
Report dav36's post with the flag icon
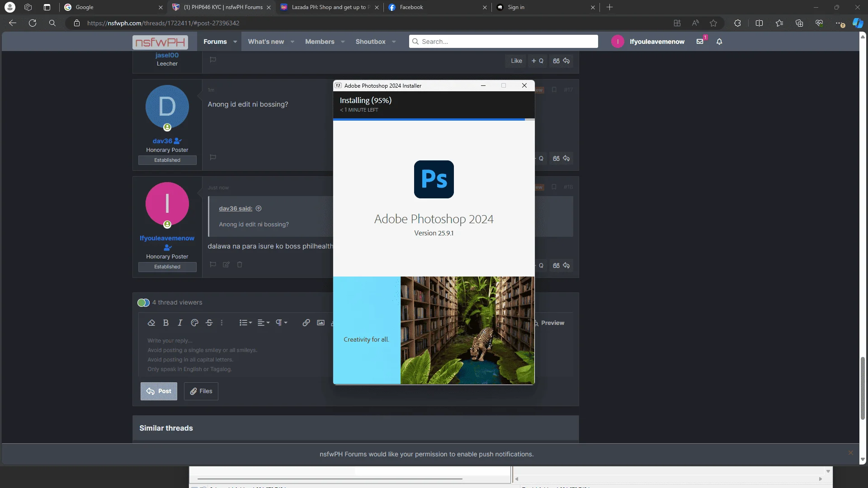pos(213,157)
